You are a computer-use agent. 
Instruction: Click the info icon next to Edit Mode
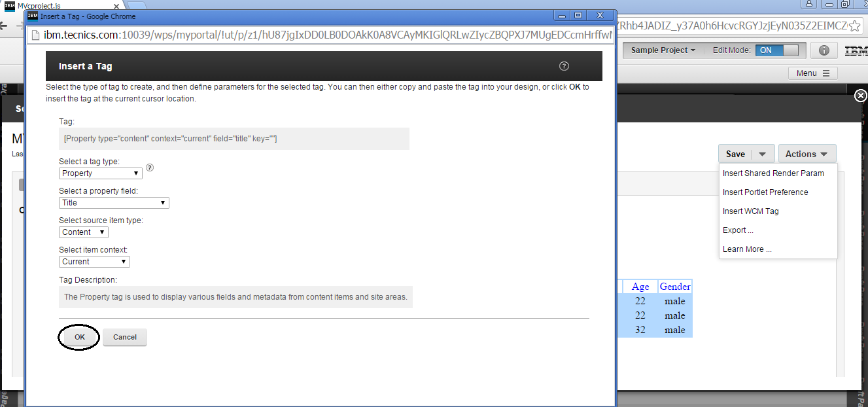[x=824, y=50]
